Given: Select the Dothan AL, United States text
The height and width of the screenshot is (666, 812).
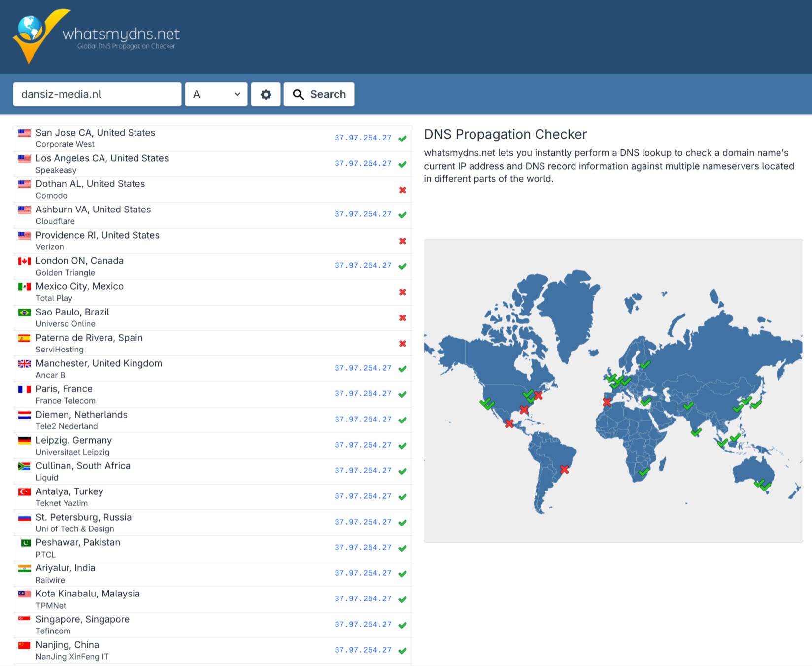Looking at the screenshot, I should pyautogui.click(x=90, y=184).
